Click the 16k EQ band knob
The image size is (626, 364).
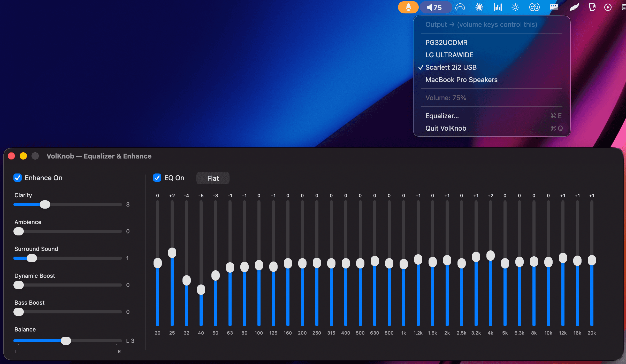pyautogui.click(x=577, y=261)
